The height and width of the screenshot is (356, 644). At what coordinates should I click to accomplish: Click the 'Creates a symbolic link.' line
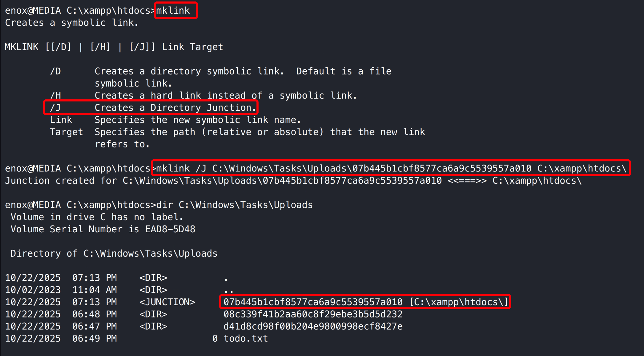(x=72, y=23)
